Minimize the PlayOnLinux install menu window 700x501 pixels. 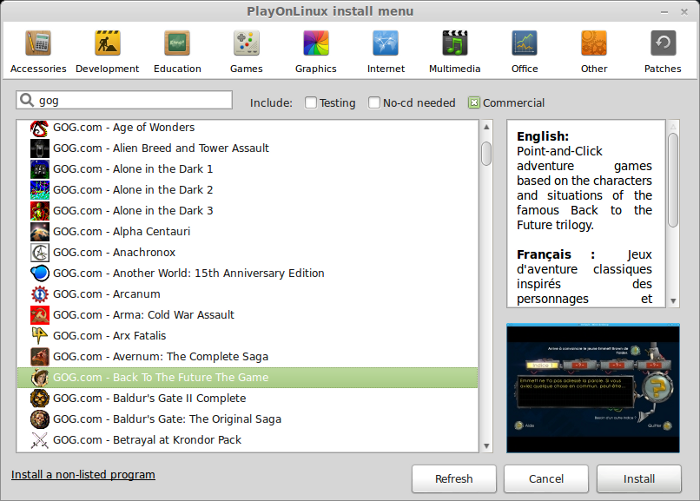[664, 12]
